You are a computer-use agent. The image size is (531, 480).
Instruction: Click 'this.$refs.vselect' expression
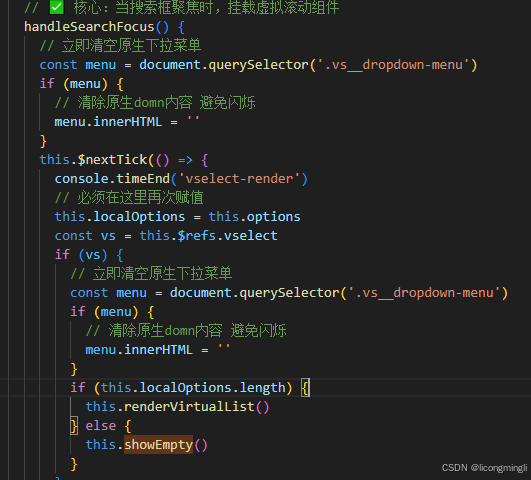[x=209, y=235]
